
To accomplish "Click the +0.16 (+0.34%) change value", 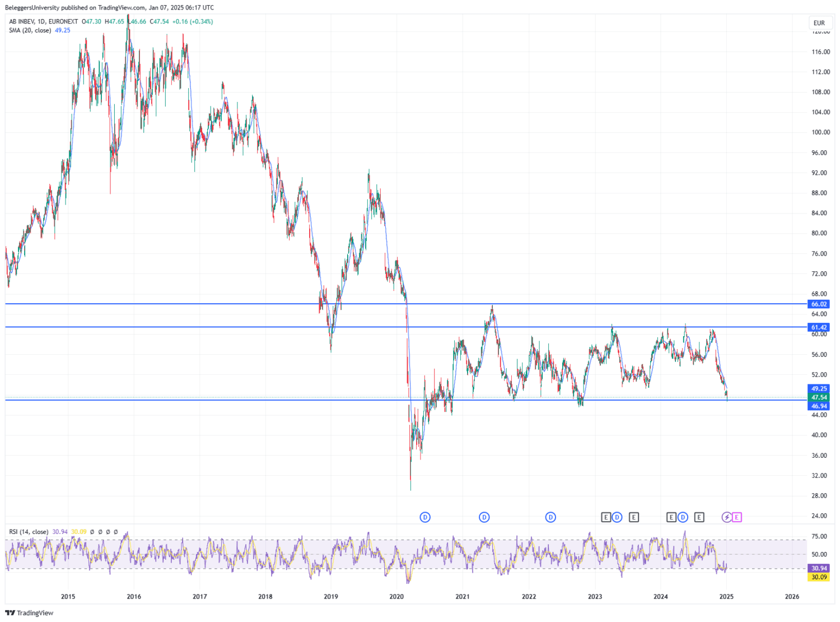I will [x=193, y=22].
